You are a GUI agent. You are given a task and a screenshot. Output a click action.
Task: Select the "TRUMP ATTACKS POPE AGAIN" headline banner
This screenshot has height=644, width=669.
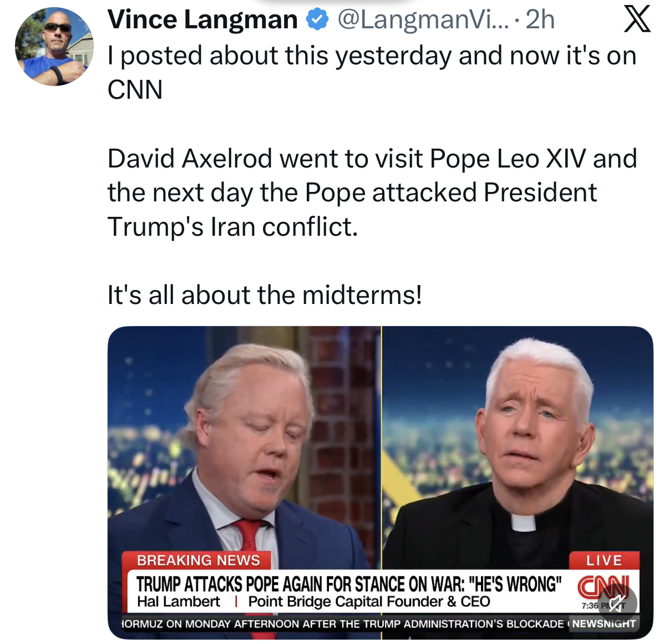point(349,584)
